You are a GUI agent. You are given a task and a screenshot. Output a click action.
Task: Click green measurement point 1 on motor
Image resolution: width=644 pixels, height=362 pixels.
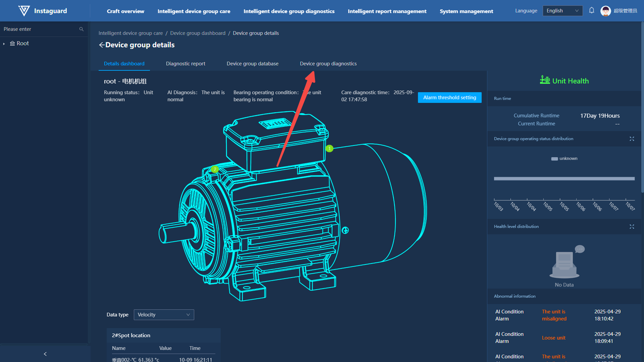pos(330,148)
